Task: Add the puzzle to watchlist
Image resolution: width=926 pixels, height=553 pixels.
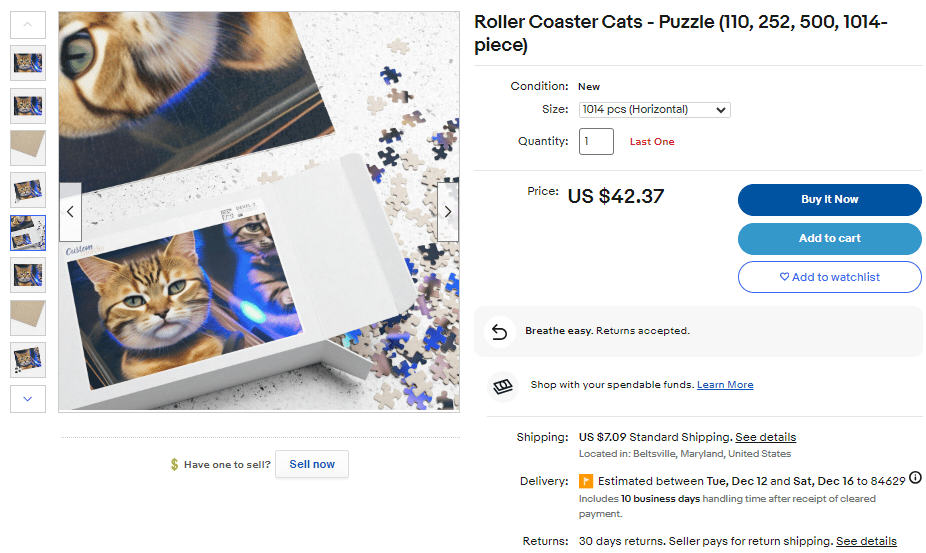Action: pyautogui.click(x=829, y=277)
